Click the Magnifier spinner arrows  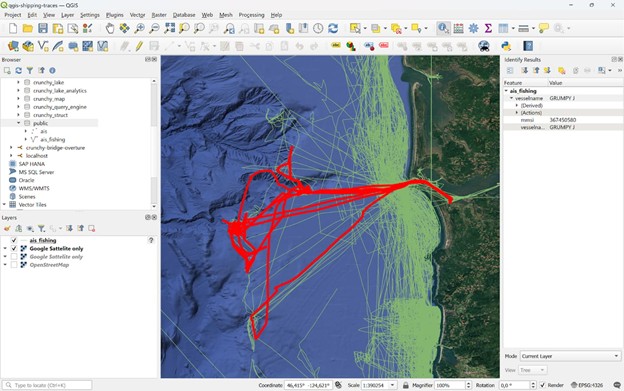point(468,385)
